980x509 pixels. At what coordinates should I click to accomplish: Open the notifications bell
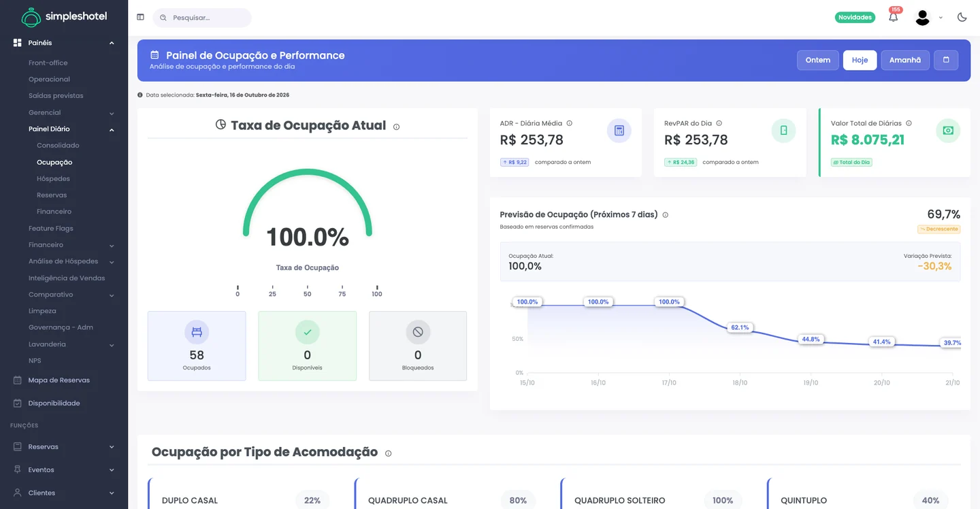click(x=893, y=17)
